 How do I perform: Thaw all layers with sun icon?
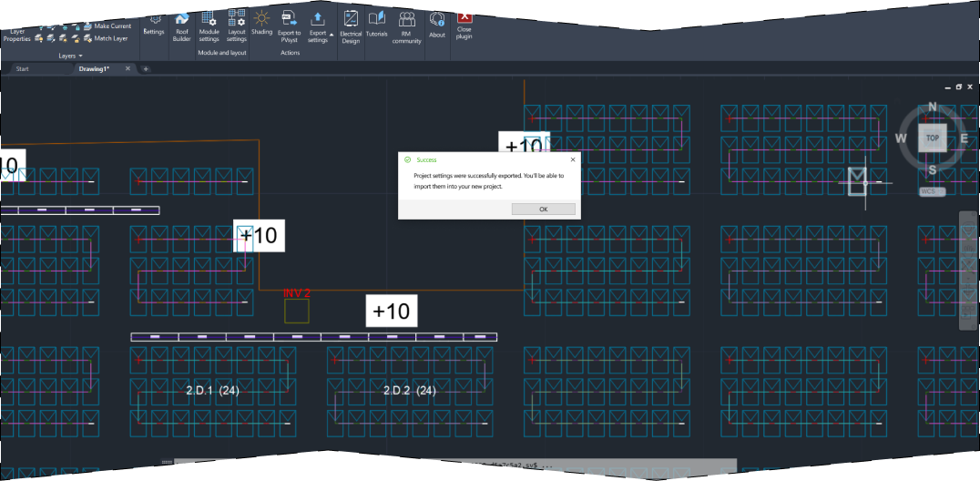tap(63, 39)
